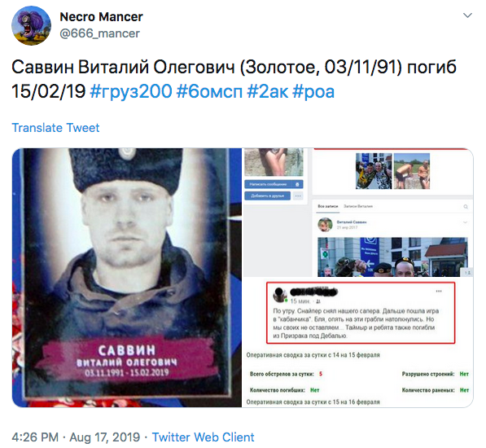The image size is (486, 448).
Task: Switch to the 'Все записи' tab
Action: coord(327,206)
